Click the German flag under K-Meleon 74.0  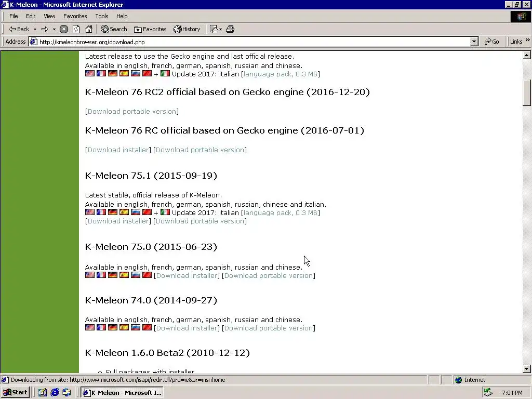click(113, 327)
